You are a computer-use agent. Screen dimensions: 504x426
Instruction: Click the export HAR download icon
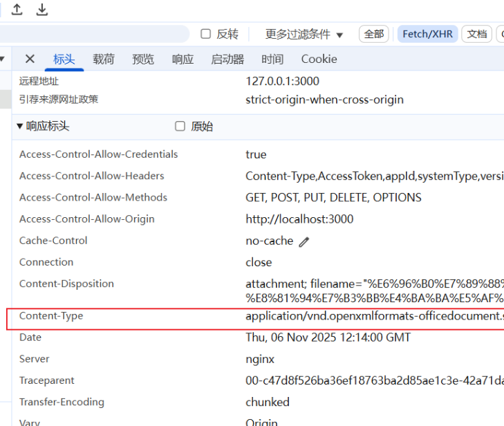pyautogui.click(x=41, y=9)
